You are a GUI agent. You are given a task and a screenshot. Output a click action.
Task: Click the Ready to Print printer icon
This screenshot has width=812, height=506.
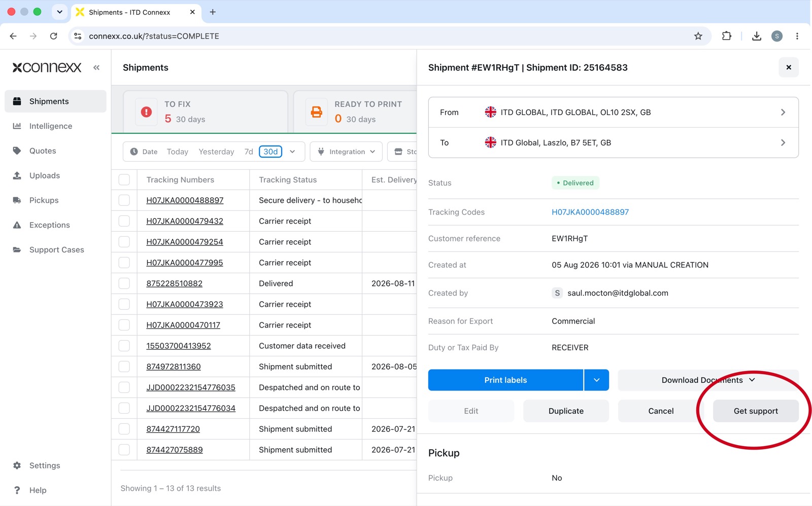point(317,112)
